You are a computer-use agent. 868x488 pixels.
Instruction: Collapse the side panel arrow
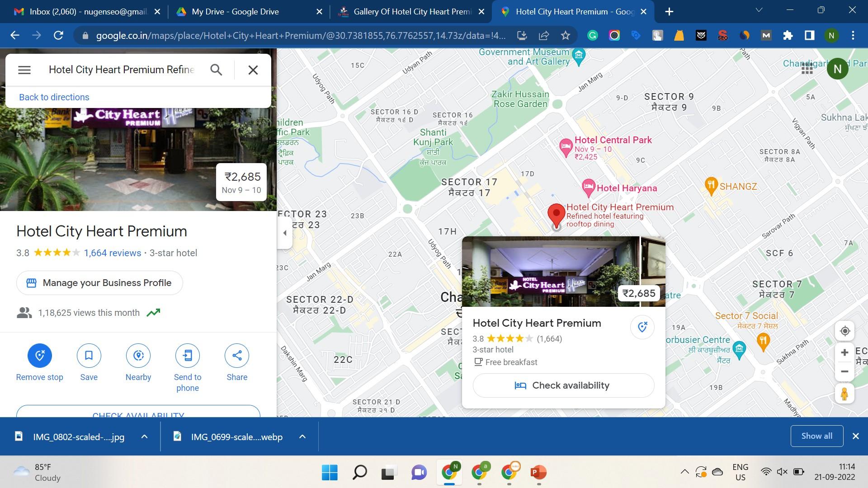285,233
